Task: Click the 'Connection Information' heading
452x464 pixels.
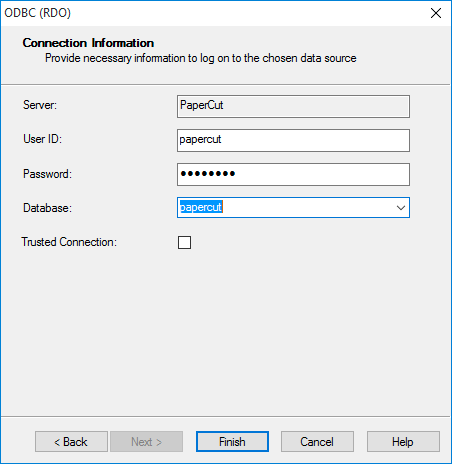Action: click(x=88, y=43)
